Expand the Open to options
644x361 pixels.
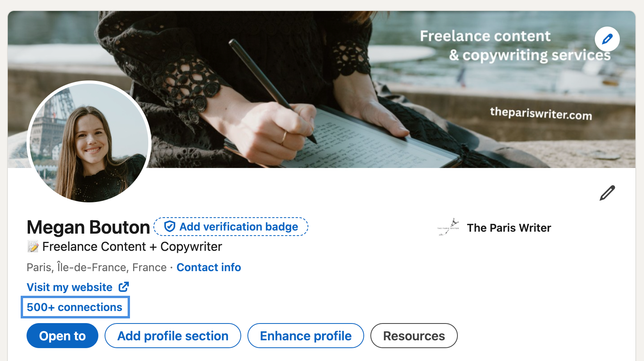62,336
